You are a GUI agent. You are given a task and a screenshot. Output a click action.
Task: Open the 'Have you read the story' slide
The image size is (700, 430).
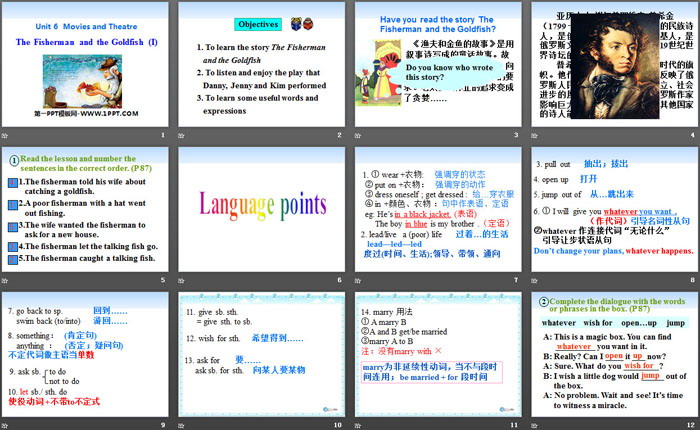click(x=436, y=70)
